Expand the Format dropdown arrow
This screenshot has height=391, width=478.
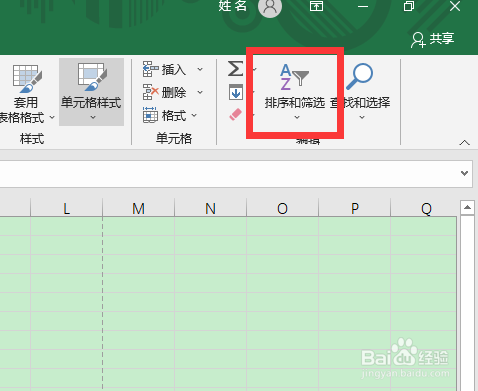point(194,115)
